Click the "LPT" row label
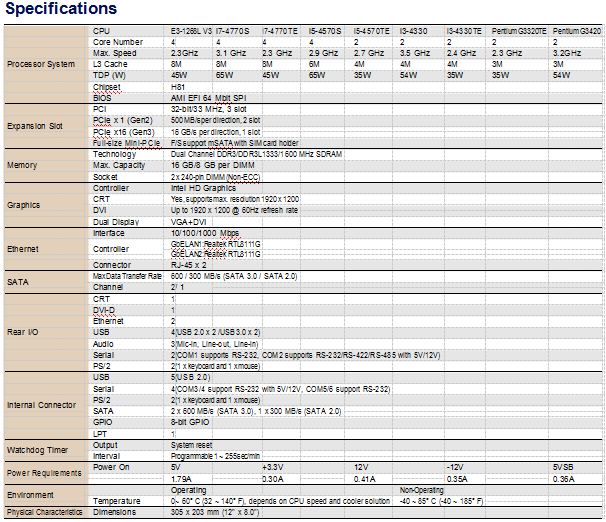This screenshot has width=606, height=522. tap(100, 434)
